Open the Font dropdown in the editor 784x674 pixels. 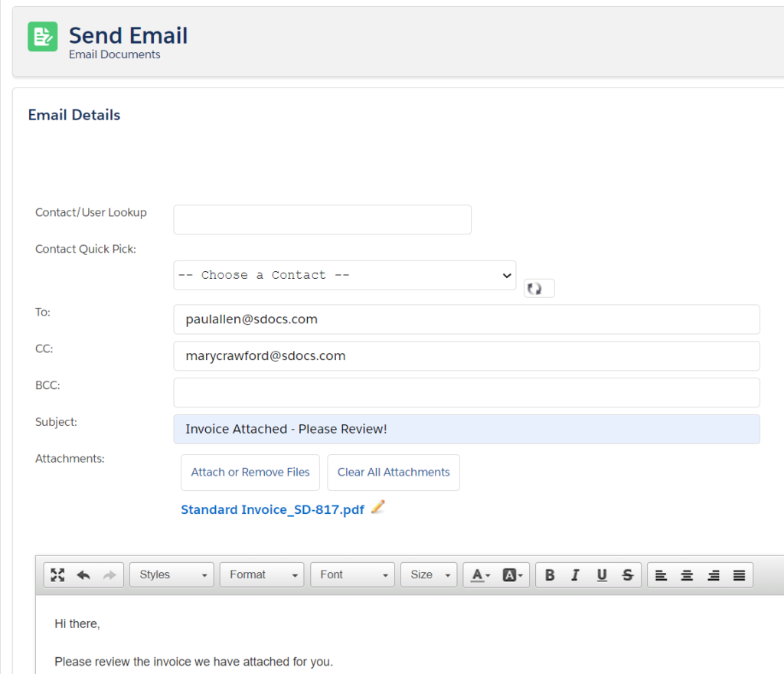351,574
